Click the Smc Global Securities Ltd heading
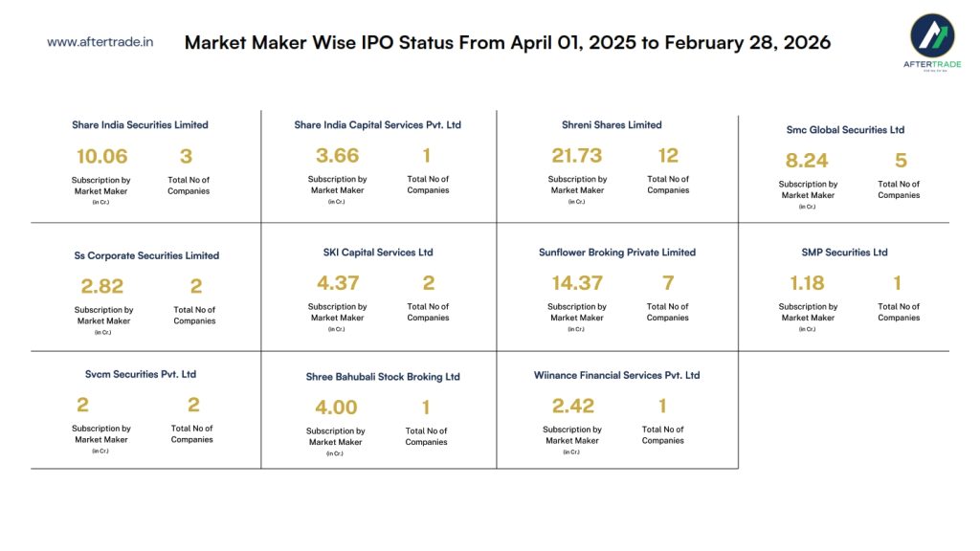Screen dimensions: 980x551 (844, 130)
